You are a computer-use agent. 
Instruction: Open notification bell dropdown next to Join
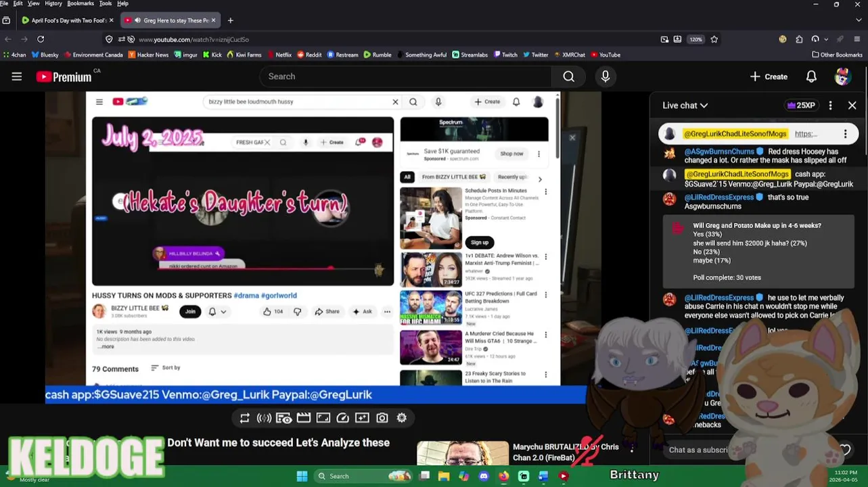coord(217,312)
